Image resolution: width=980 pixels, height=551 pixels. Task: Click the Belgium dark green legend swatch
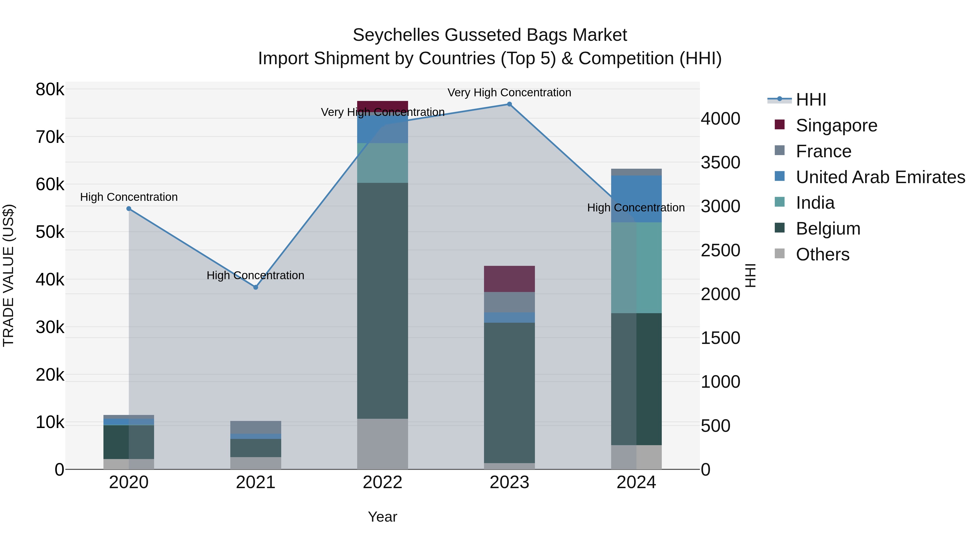click(x=780, y=228)
